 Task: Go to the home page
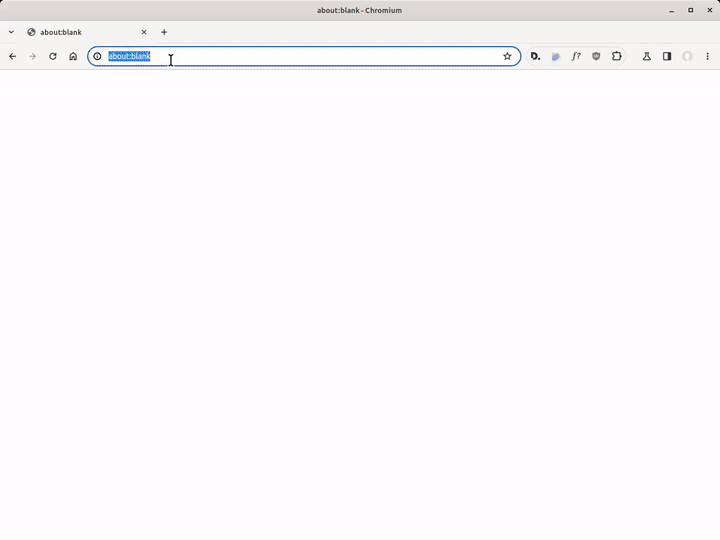tap(73, 57)
